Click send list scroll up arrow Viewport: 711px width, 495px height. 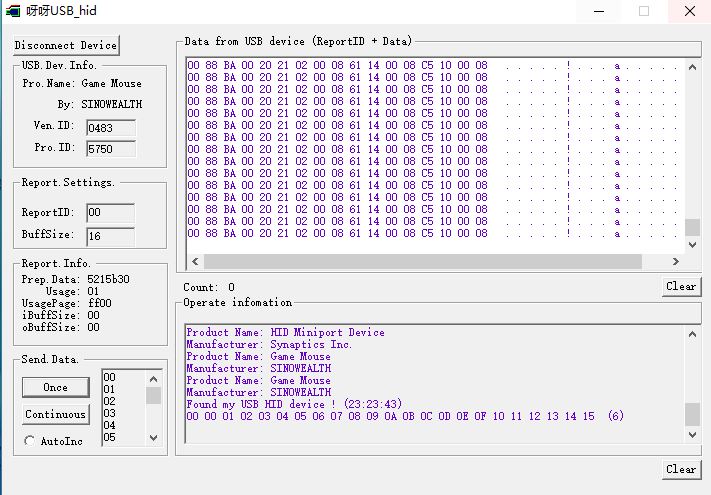click(153, 379)
